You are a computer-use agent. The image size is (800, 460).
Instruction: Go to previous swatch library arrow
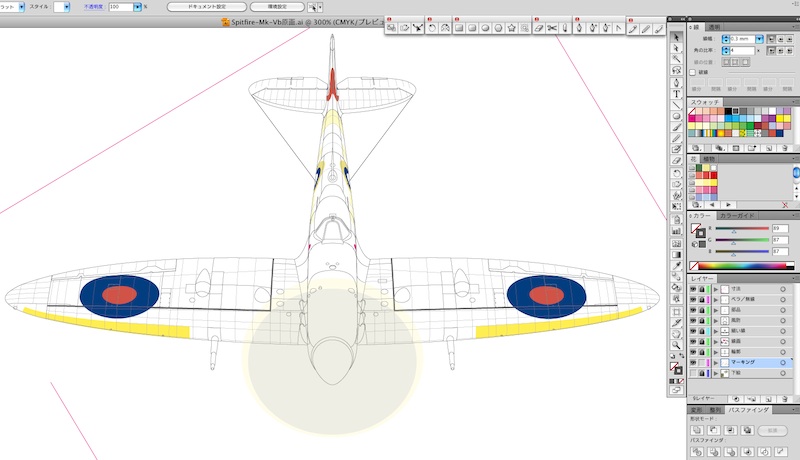pos(712,205)
